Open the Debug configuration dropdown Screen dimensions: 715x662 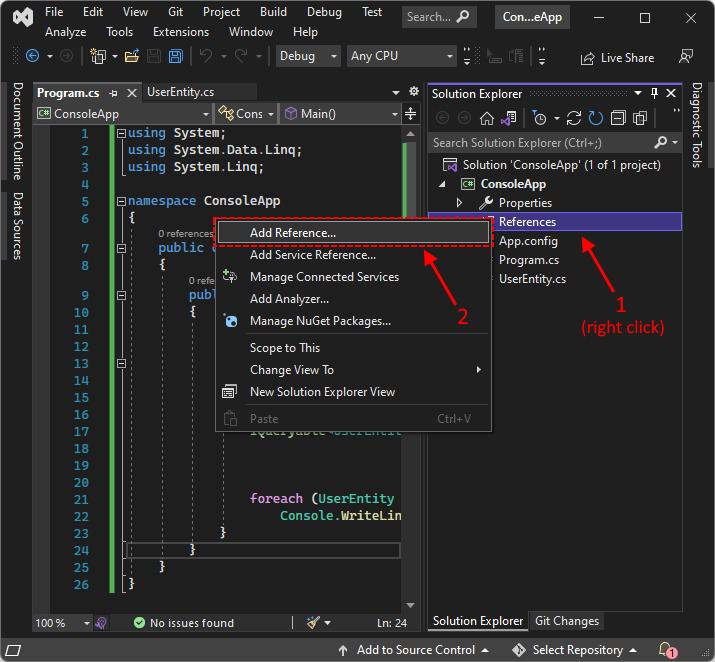pyautogui.click(x=308, y=57)
